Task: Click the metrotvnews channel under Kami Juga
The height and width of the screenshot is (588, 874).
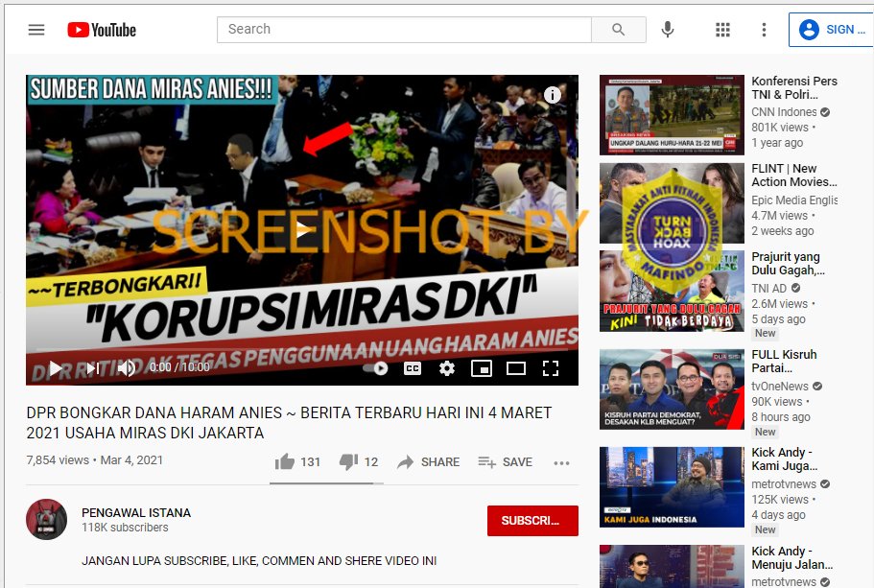Action: [x=784, y=484]
